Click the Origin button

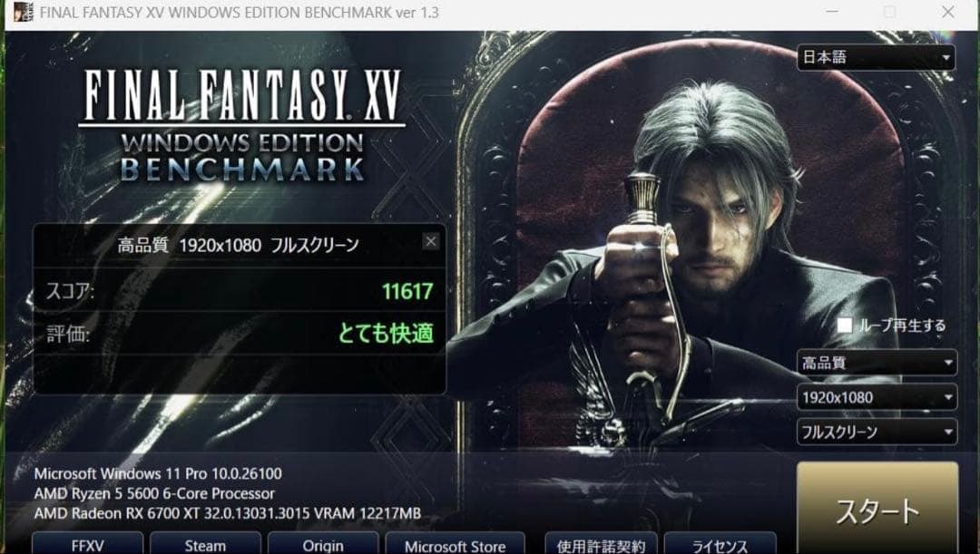click(323, 544)
